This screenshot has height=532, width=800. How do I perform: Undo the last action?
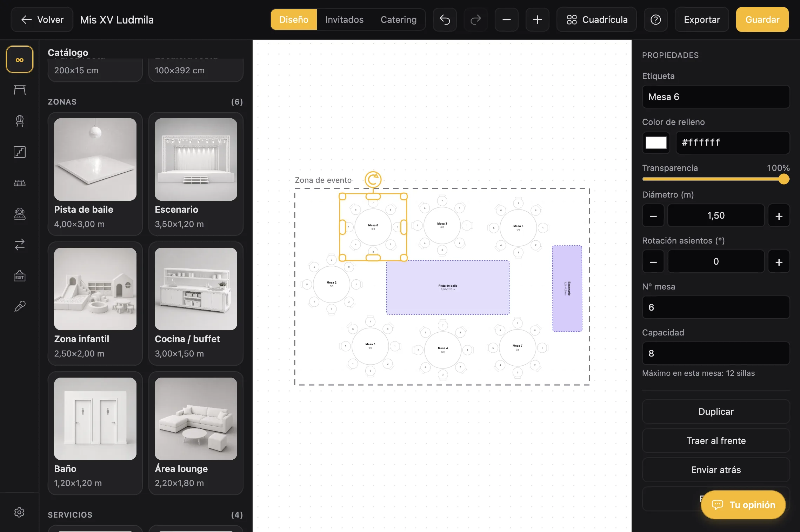point(445,20)
